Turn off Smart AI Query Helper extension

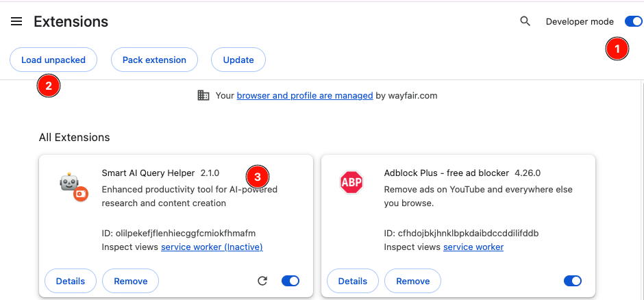(x=290, y=281)
